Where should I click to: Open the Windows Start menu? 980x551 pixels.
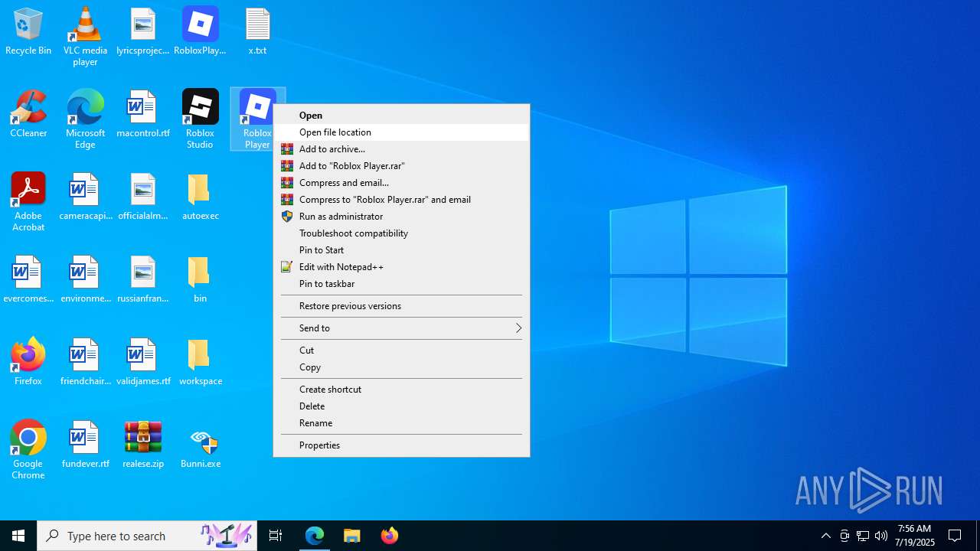pos(18,536)
